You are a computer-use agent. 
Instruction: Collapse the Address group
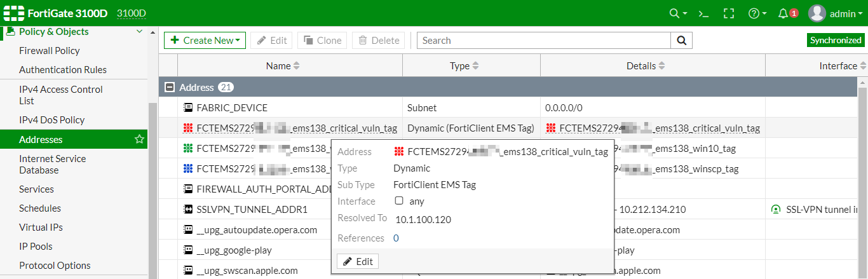pos(170,87)
